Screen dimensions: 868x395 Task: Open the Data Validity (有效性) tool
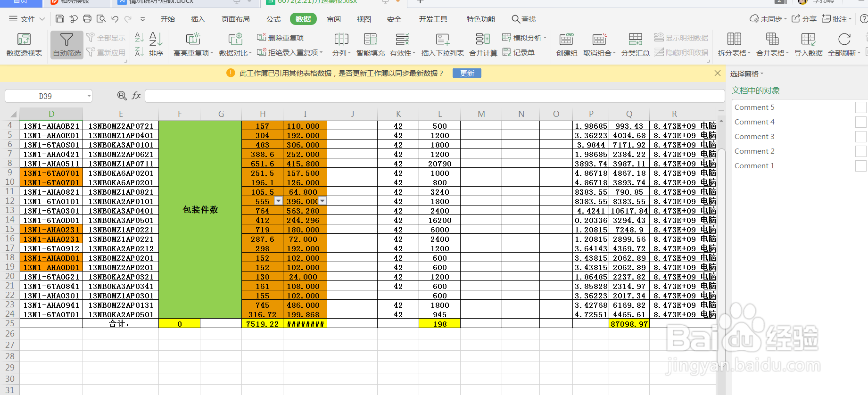coord(402,45)
